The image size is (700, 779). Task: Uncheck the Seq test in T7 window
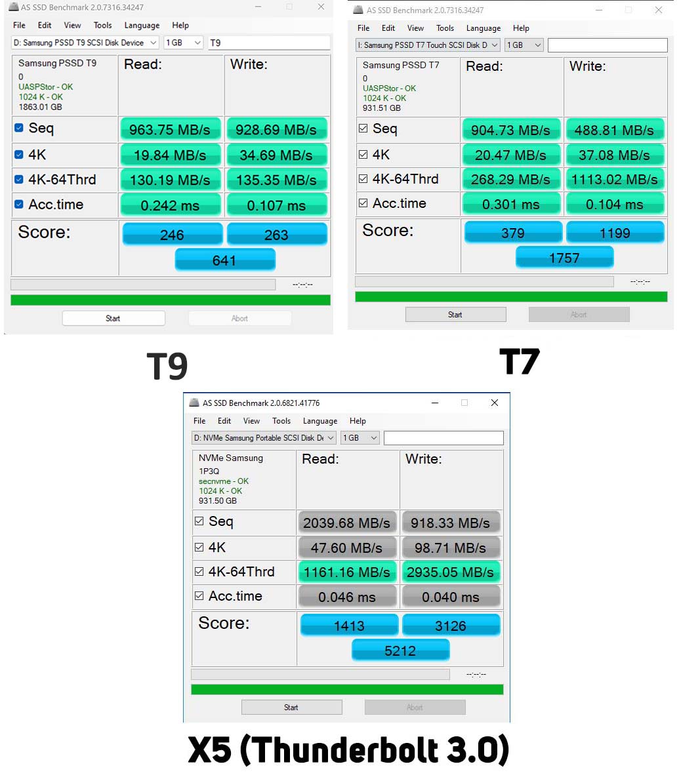coord(363,129)
